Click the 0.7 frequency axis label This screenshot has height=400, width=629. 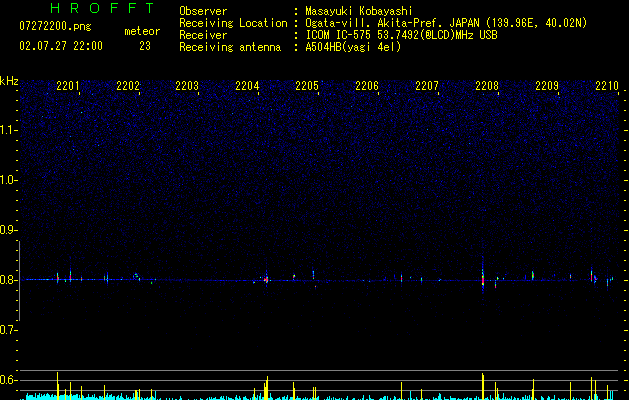[8, 330]
